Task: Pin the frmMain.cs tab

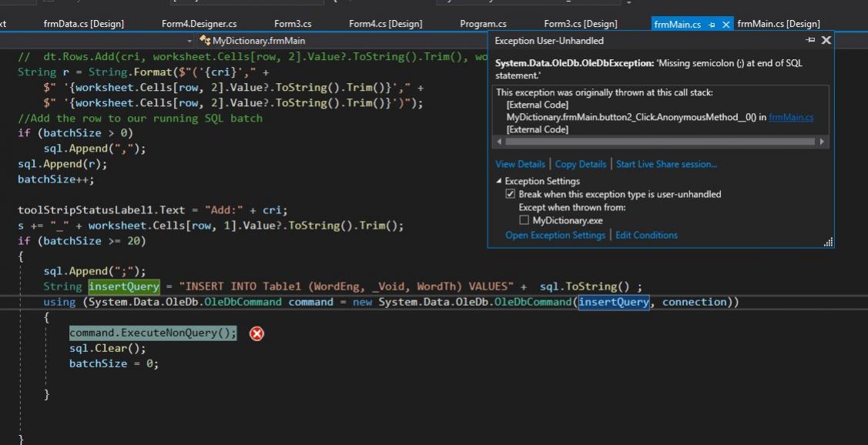Action: coord(712,25)
